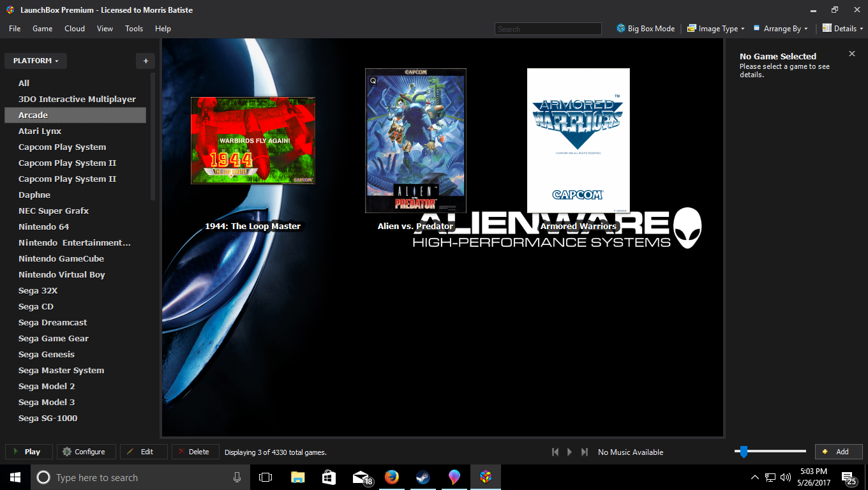Image resolution: width=868 pixels, height=490 pixels.
Task: Click the Details panel icon
Action: [x=827, y=28]
